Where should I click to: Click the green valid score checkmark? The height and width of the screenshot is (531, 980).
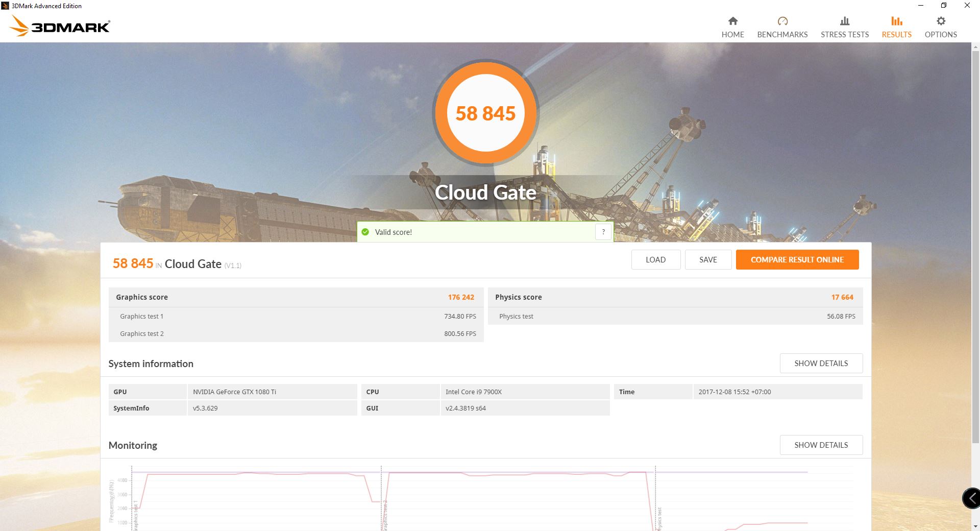tap(365, 232)
